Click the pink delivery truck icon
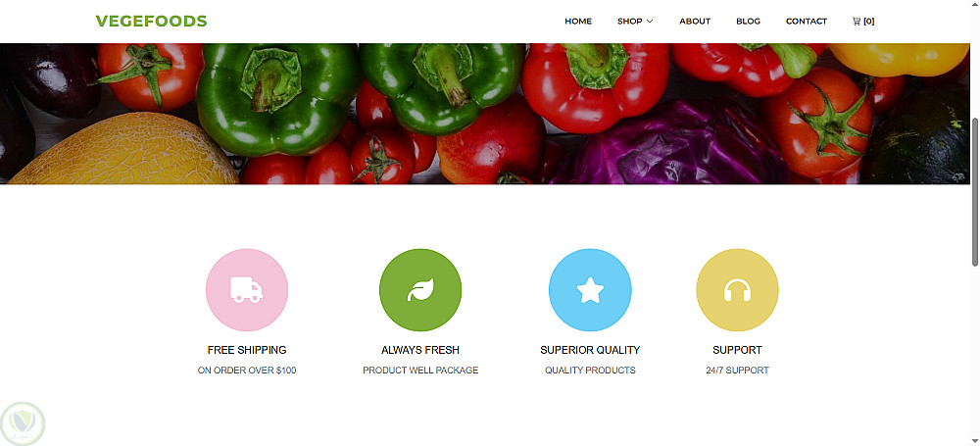980x446 pixels. [247, 289]
